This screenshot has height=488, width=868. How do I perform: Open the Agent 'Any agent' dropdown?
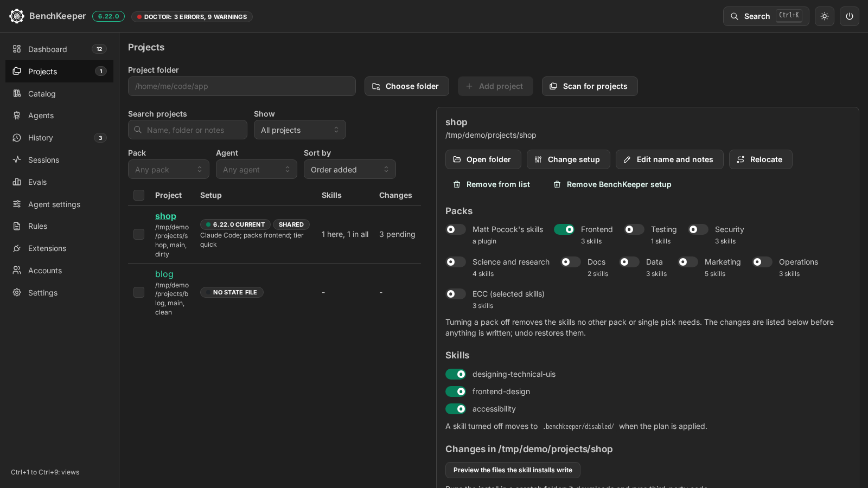[257, 170]
